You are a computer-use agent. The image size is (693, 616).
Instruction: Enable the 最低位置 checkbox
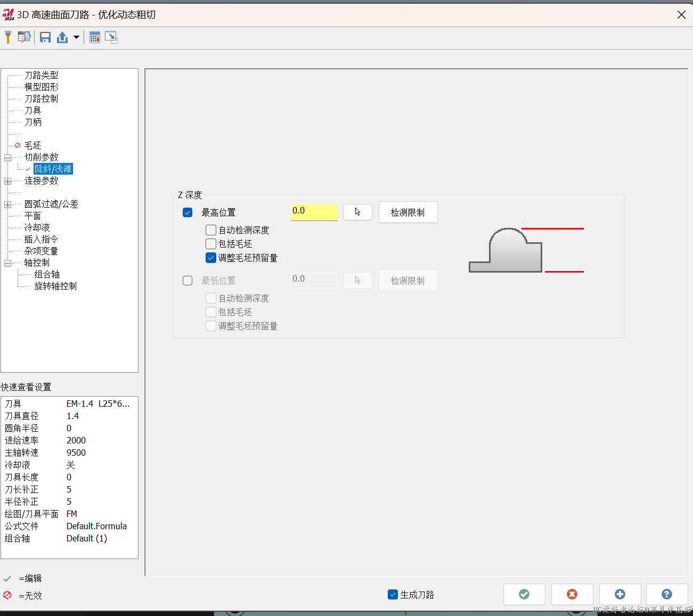coord(187,281)
